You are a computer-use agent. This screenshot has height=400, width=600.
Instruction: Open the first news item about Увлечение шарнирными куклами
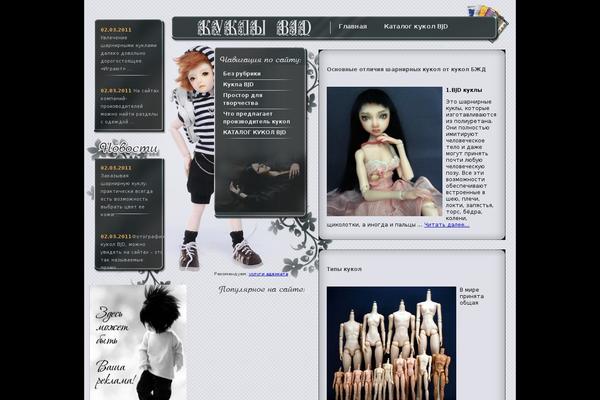[x=129, y=49]
